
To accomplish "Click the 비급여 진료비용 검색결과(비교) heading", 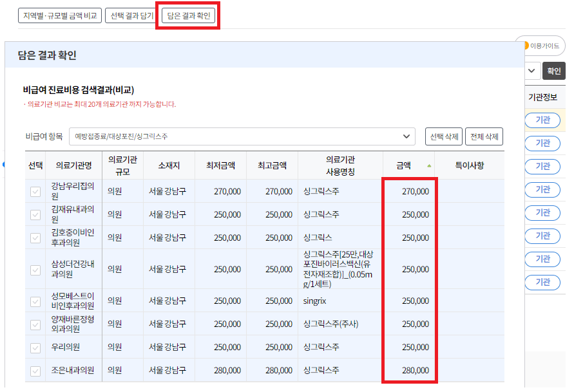I will coord(79,90).
